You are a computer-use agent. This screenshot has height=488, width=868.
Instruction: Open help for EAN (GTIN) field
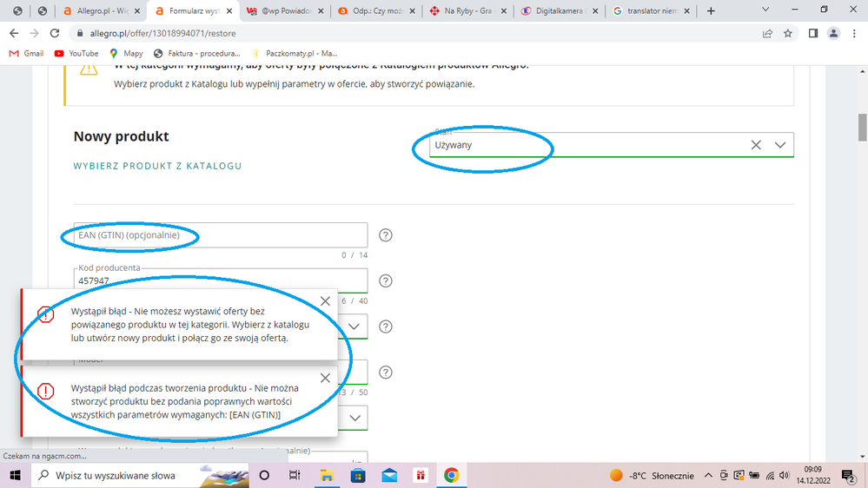coord(385,235)
